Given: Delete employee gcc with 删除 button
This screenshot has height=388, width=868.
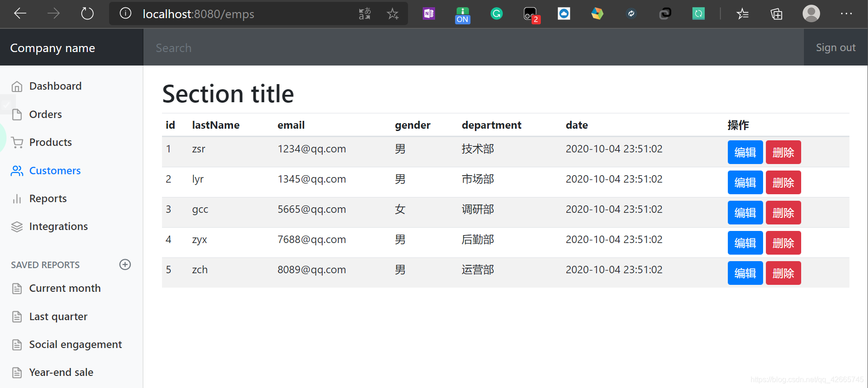Looking at the screenshot, I should pos(783,212).
